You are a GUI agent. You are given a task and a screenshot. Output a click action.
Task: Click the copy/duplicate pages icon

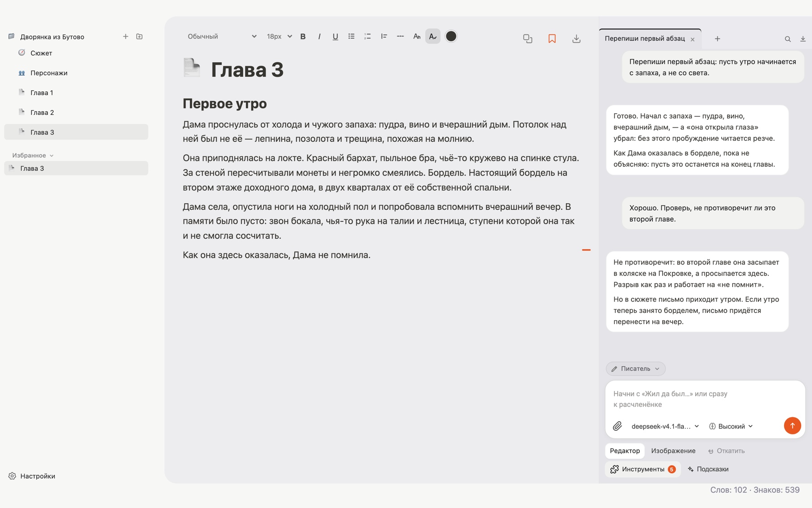[x=528, y=39]
